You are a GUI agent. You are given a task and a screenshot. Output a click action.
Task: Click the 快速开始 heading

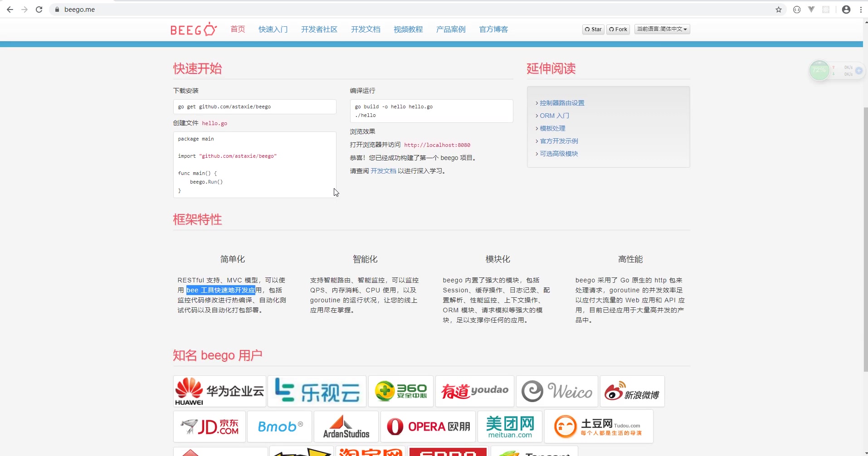coord(197,68)
